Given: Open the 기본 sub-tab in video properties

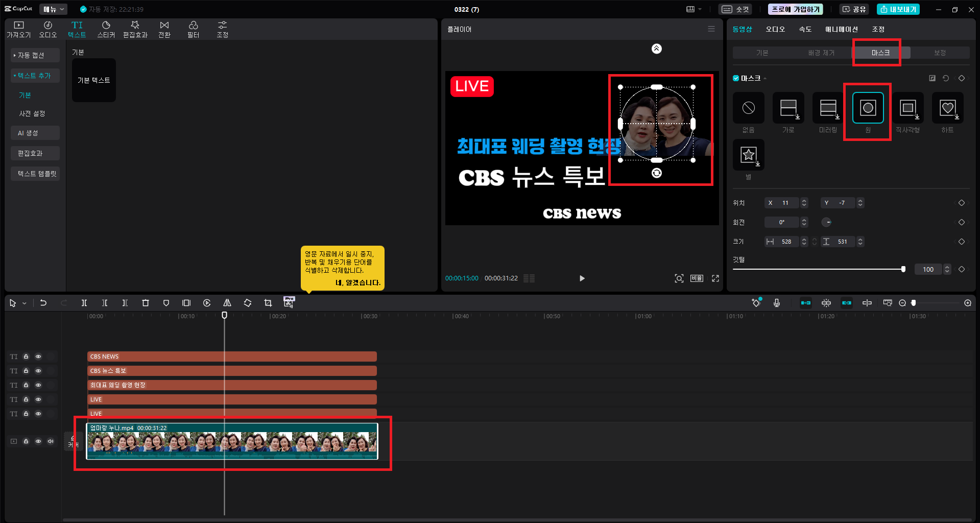Looking at the screenshot, I should (x=762, y=53).
